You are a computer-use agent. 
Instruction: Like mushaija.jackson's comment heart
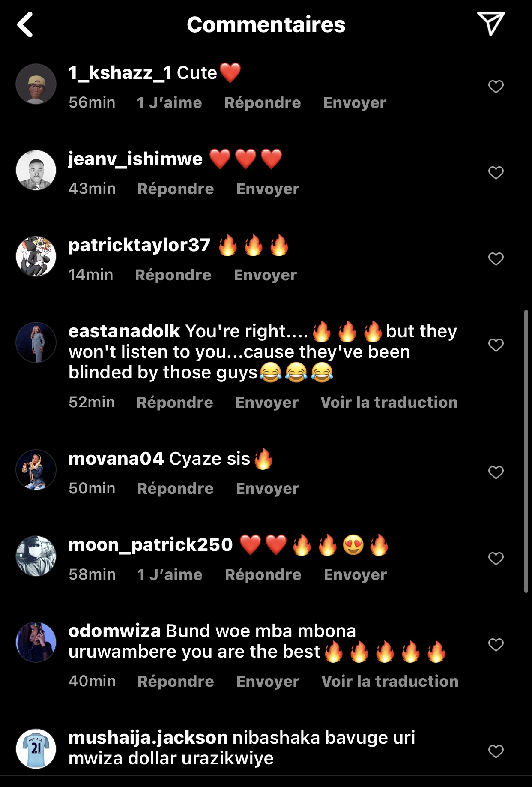pos(496,751)
